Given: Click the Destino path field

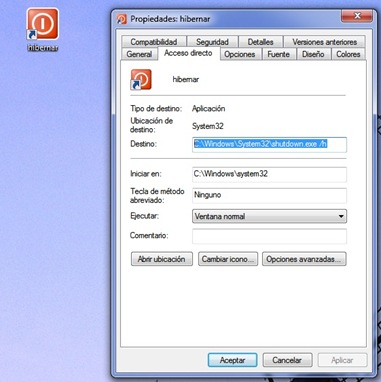Looking at the screenshot, I should pos(269,145).
